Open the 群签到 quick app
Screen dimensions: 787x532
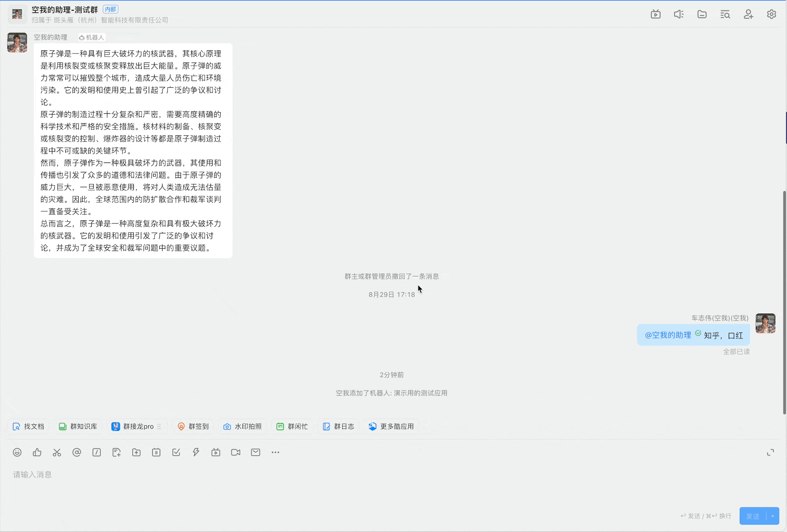[193, 427]
